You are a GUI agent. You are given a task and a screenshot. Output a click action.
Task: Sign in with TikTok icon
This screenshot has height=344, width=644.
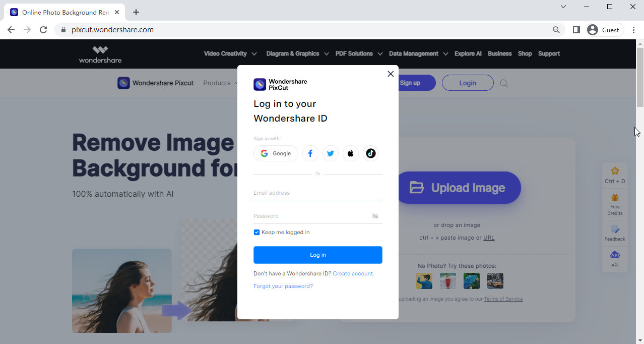pos(371,153)
